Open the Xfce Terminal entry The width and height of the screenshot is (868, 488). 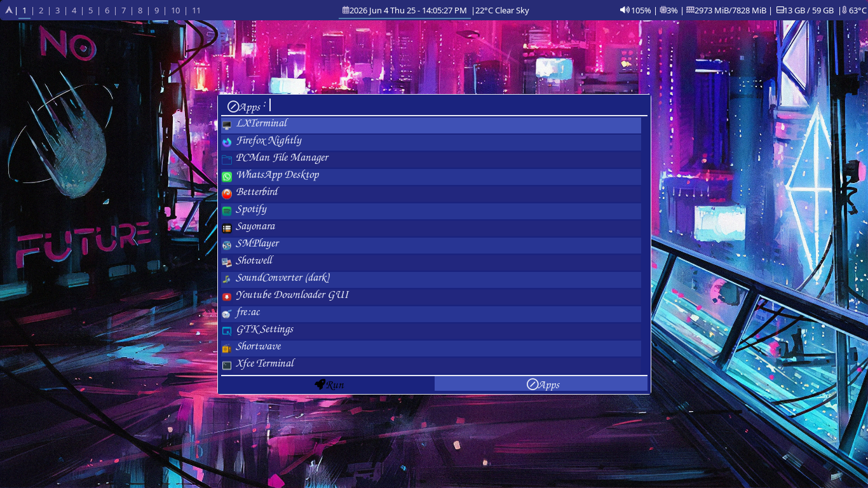tap(431, 365)
